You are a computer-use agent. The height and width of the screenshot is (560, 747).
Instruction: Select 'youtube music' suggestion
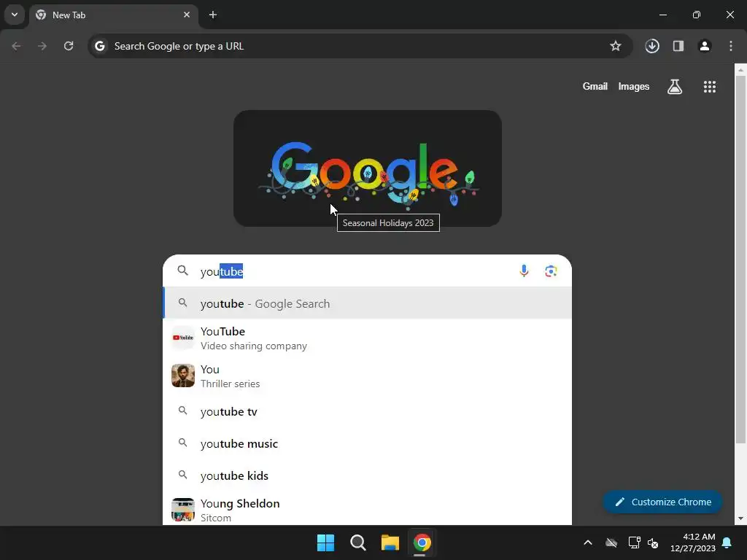(x=368, y=443)
